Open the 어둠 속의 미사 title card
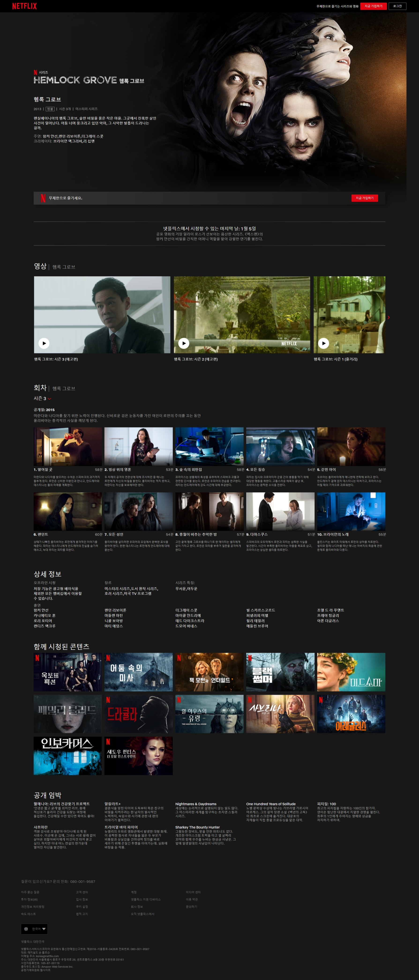 (138, 672)
